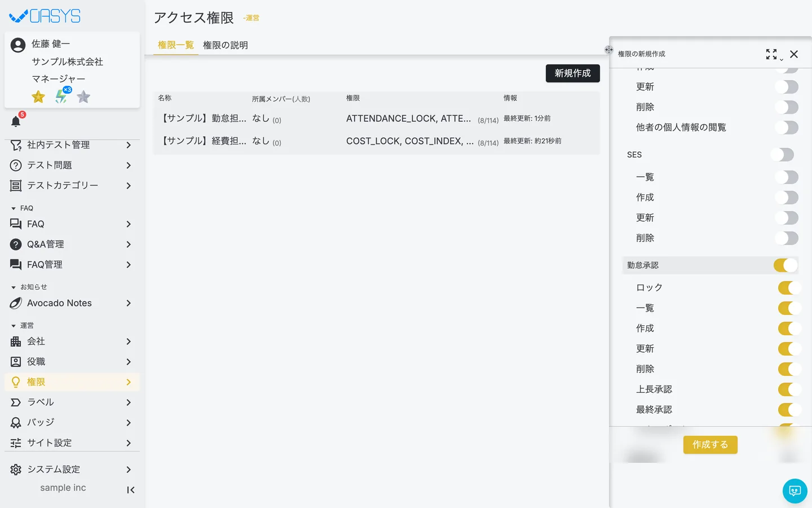Click the 新規作成 button
This screenshot has width=812, height=508.
[x=573, y=73]
